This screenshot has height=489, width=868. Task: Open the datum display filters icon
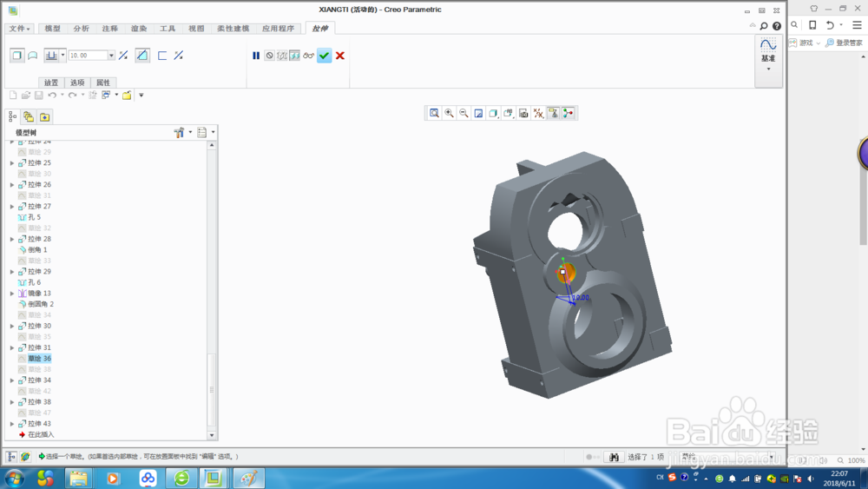[x=539, y=113]
